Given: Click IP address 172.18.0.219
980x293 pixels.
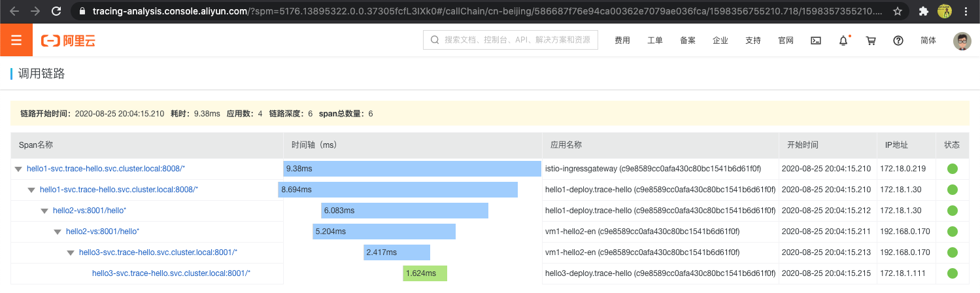Looking at the screenshot, I should tap(903, 169).
